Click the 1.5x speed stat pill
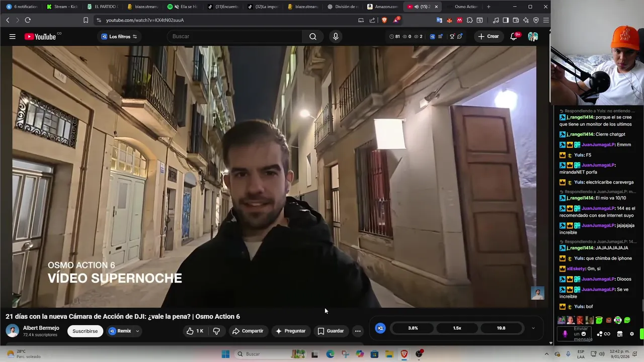The height and width of the screenshot is (362, 644). pos(457,328)
